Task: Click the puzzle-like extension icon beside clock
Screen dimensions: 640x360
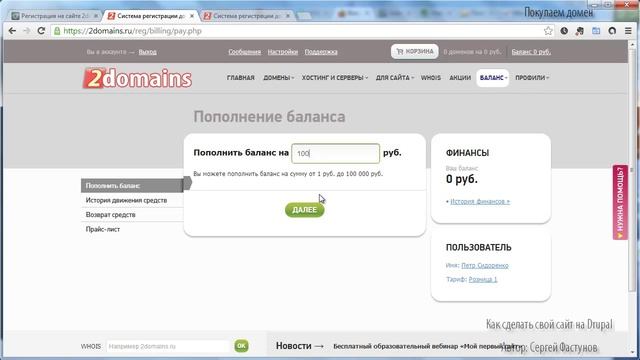Action: pos(580,31)
